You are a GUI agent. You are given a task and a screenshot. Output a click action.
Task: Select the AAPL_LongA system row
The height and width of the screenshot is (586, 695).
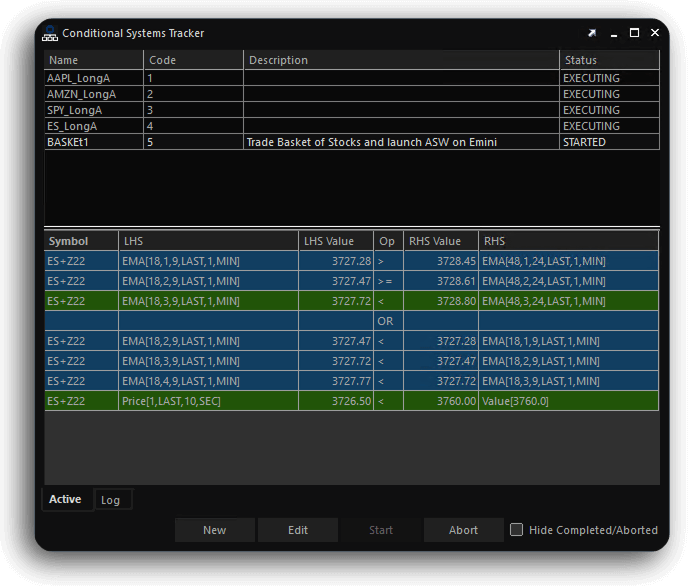(x=94, y=78)
